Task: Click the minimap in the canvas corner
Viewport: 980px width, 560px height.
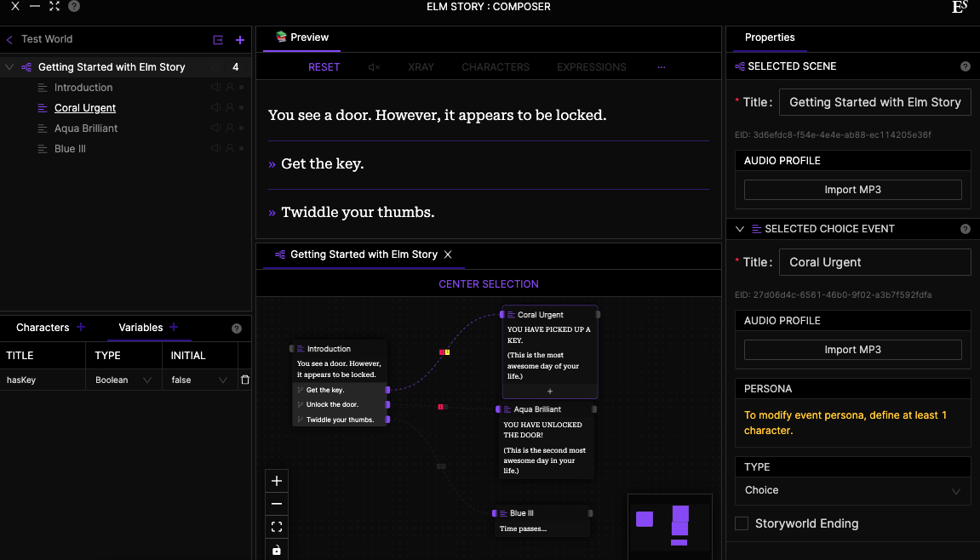Action: click(x=669, y=526)
